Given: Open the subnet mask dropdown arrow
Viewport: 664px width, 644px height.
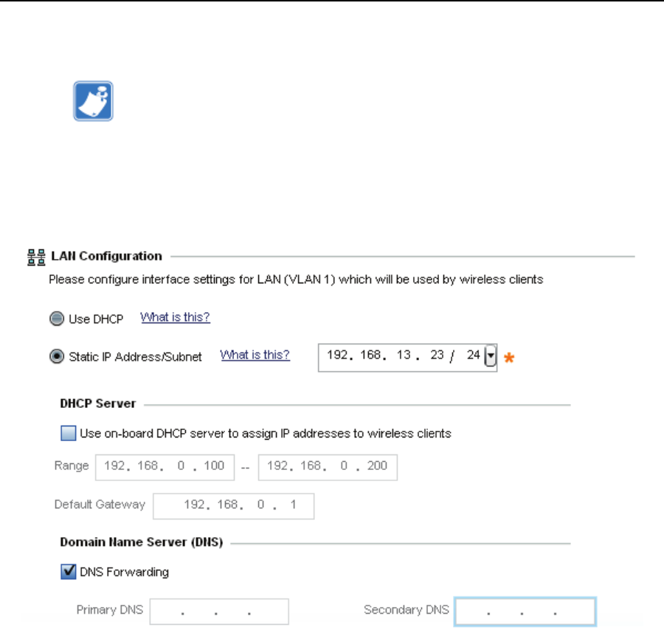Looking at the screenshot, I should (489, 357).
